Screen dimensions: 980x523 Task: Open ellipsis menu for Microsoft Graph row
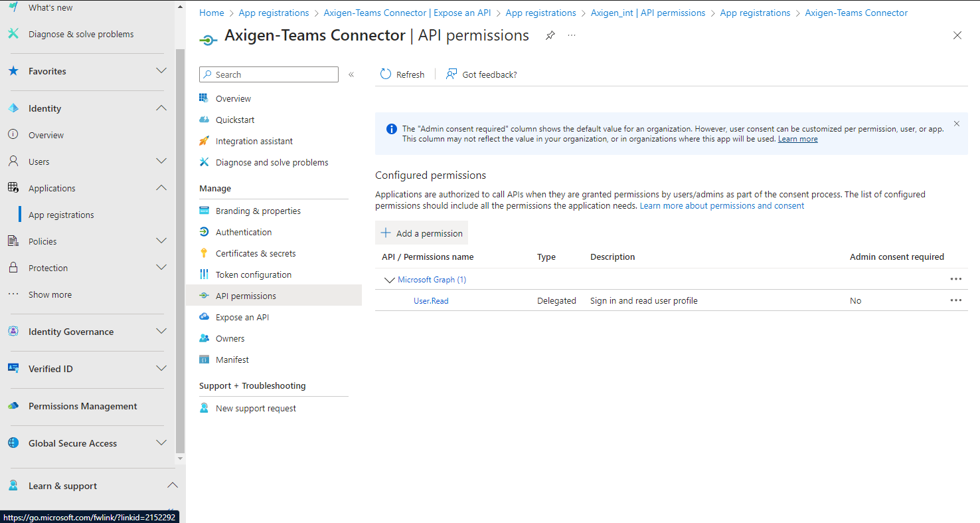[x=955, y=279]
